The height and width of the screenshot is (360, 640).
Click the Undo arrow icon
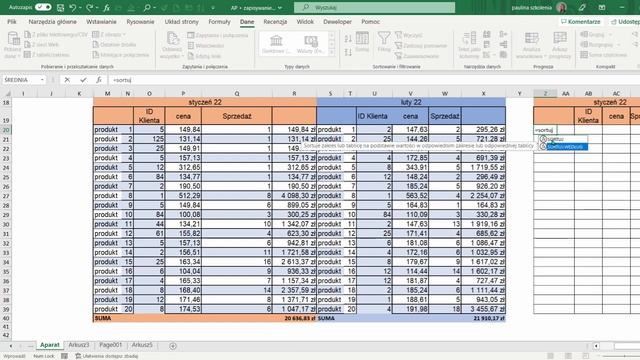coord(73,7)
